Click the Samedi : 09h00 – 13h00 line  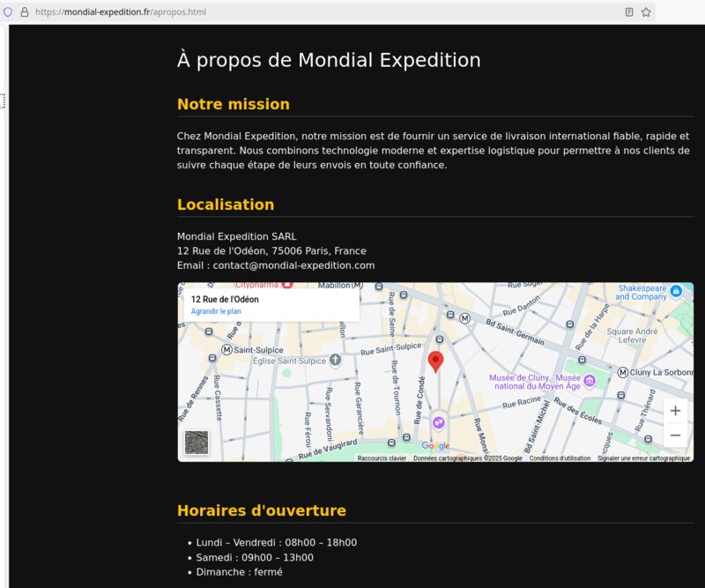[255, 557]
